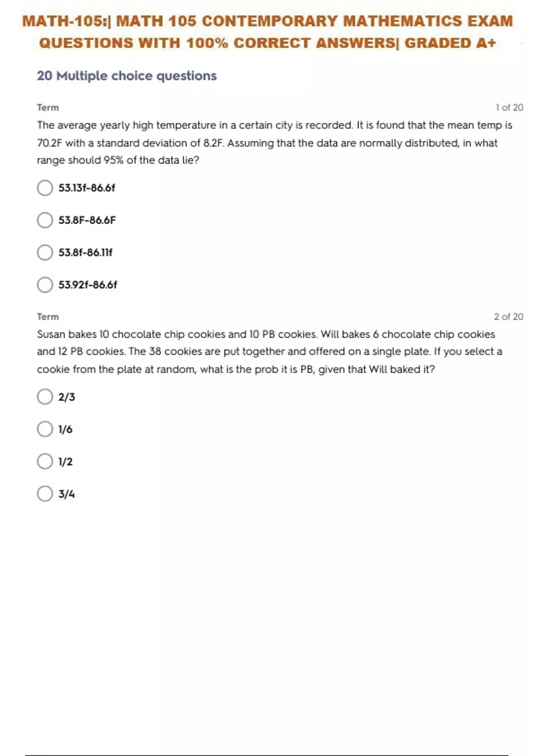Click the 2/3 answer label
534x756 pixels.
pyautogui.click(x=67, y=397)
